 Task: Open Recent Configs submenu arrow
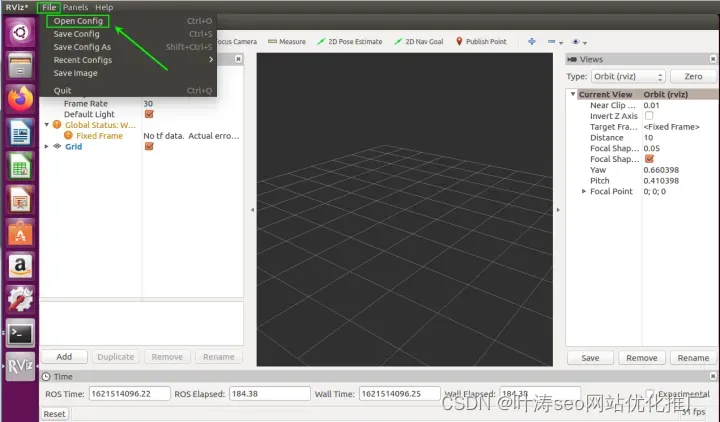[x=211, y=60]
